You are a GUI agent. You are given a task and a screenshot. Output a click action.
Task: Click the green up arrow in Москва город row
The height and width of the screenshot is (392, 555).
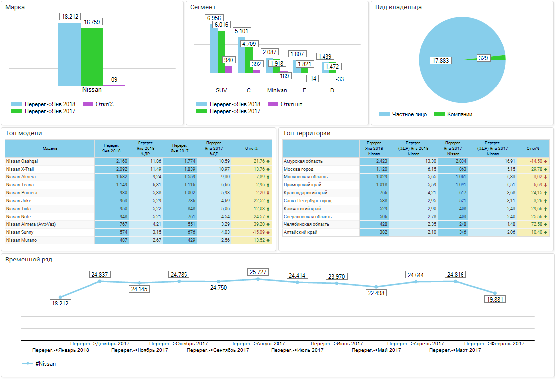tap(546, 169)
